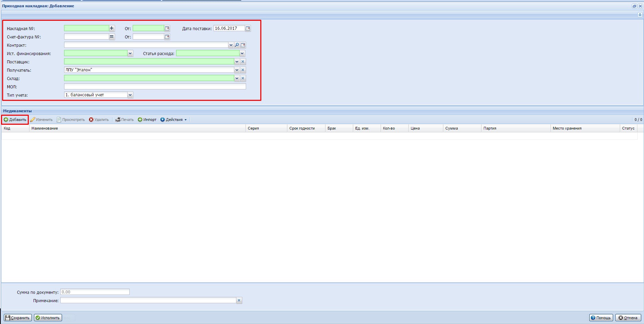This screenshot has height=324, width=644.
Task: Click Просмотреть in the toolbar
Action: tap(71, 120)
